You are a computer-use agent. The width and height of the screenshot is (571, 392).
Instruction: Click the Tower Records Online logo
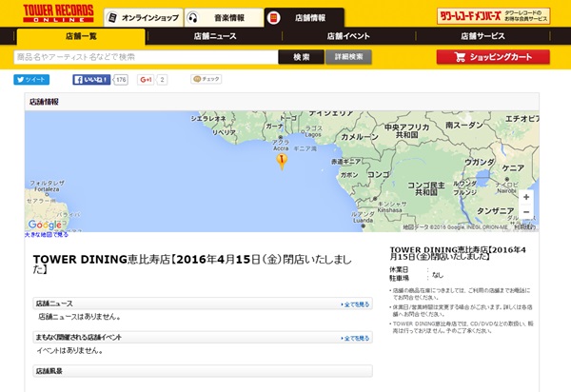click(58, 13)
